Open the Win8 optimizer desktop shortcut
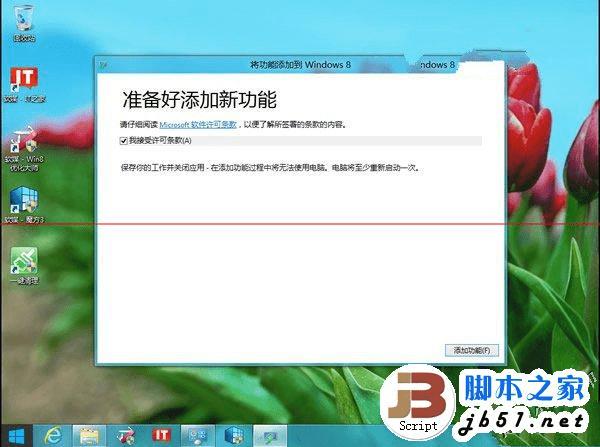 point(24,147)
